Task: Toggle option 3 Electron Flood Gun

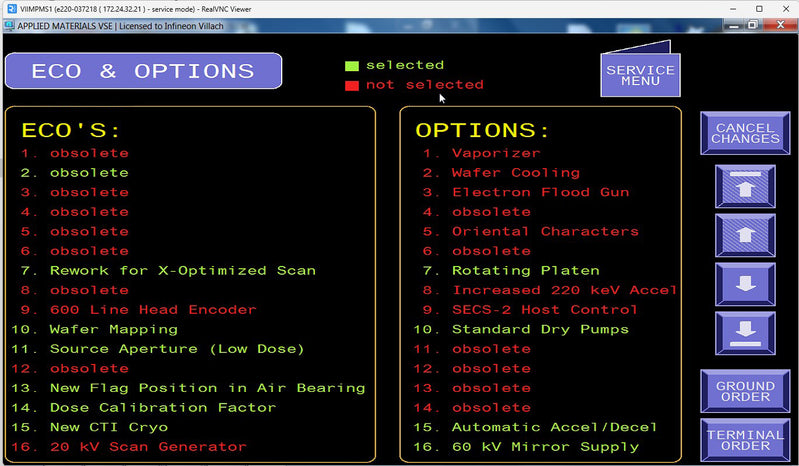Action: point(526,192)
